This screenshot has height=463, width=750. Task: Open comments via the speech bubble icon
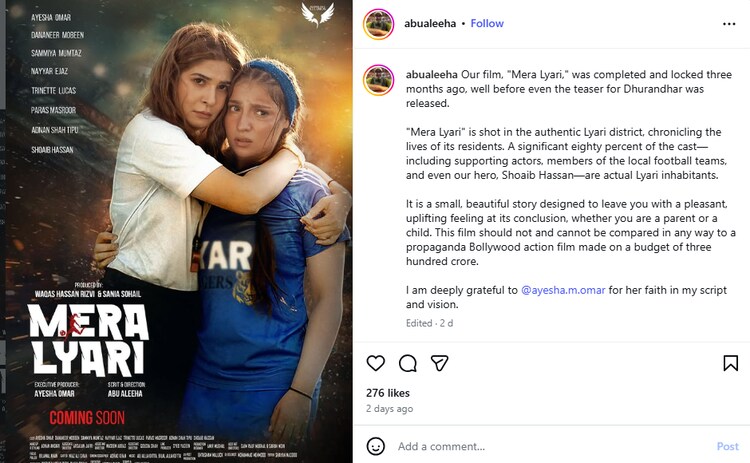pyautogui.click(x=408, y=363)
